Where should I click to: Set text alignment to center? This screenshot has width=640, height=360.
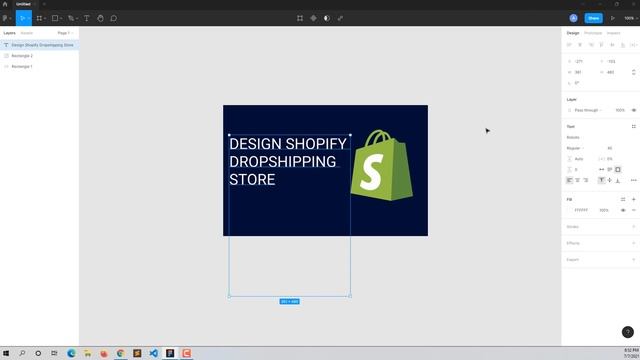click(x=578, y=180)
